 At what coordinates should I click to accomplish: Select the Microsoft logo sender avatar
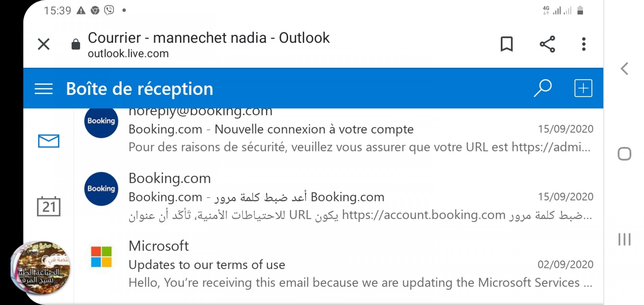point(101,257)
